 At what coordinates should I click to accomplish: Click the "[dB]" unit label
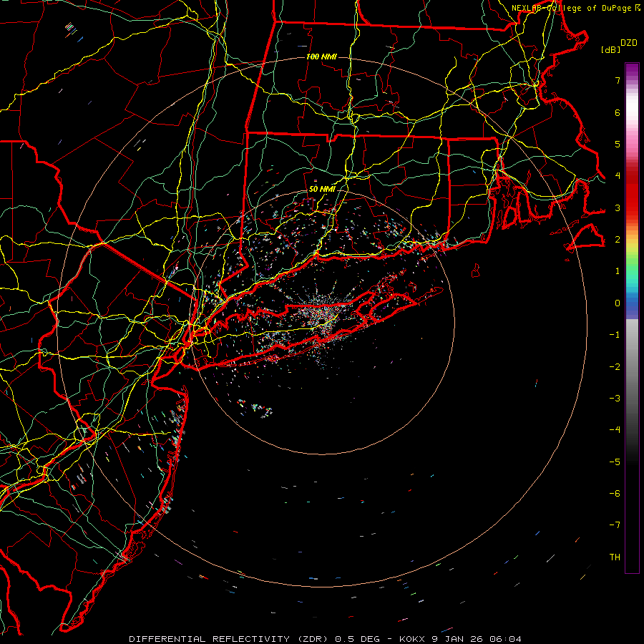(x=611, y=49)
